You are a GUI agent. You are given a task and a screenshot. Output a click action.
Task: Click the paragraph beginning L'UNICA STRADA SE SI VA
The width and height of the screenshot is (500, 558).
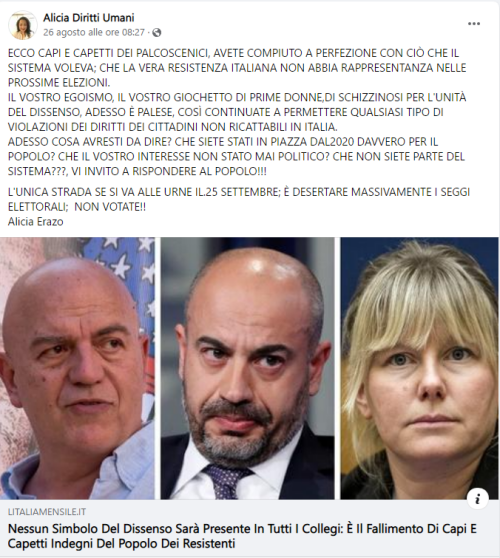[239, 199]
